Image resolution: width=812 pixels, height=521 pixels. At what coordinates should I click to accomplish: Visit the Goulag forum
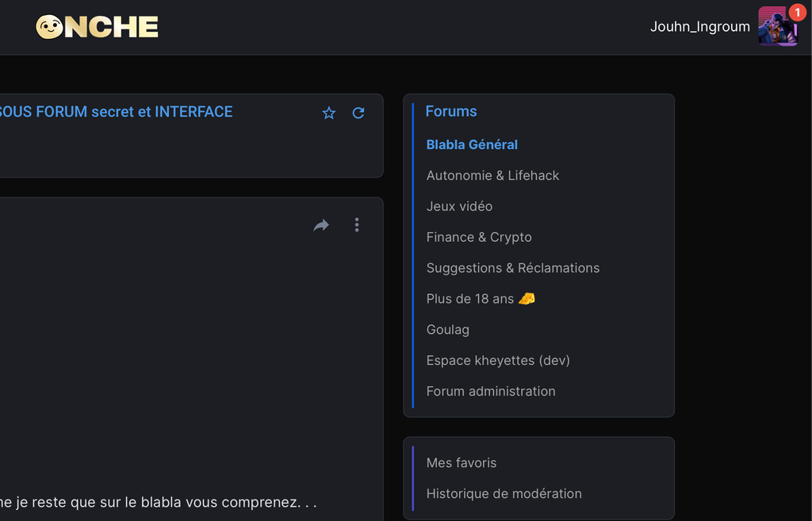(447, 329)
